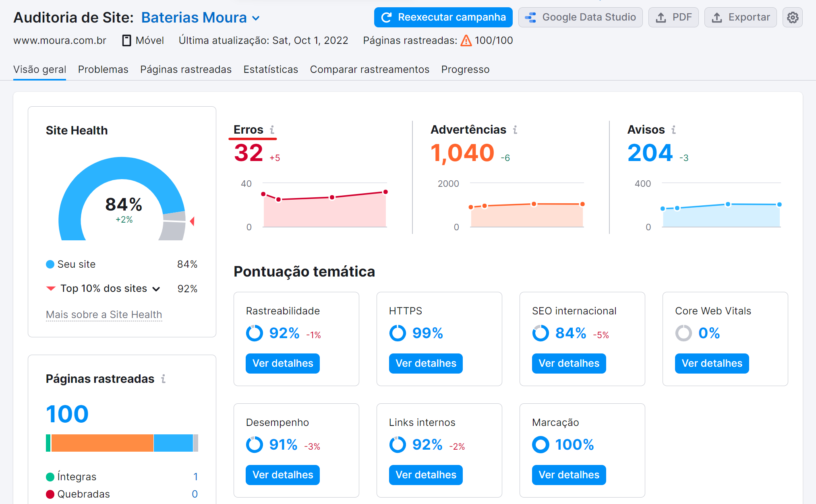Viewport: 816px width, 504px height.
Task: Click the Advertências info icon
Action: [x=515, y=130]
